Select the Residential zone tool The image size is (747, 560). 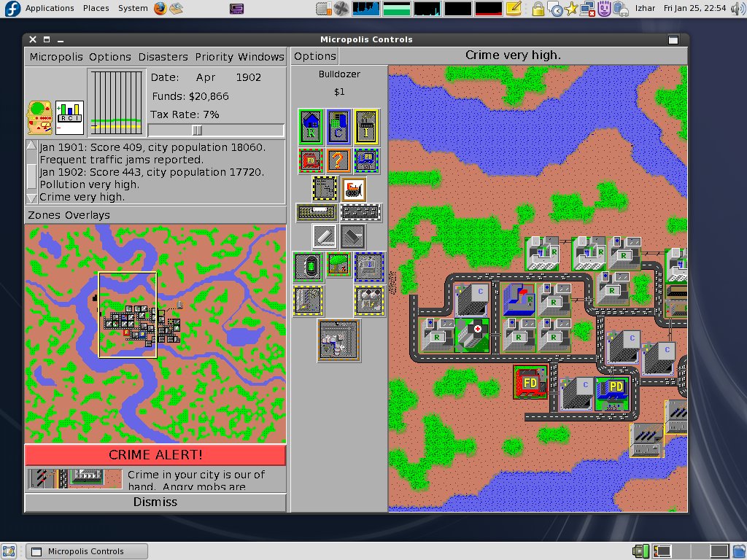coord(311,127)
